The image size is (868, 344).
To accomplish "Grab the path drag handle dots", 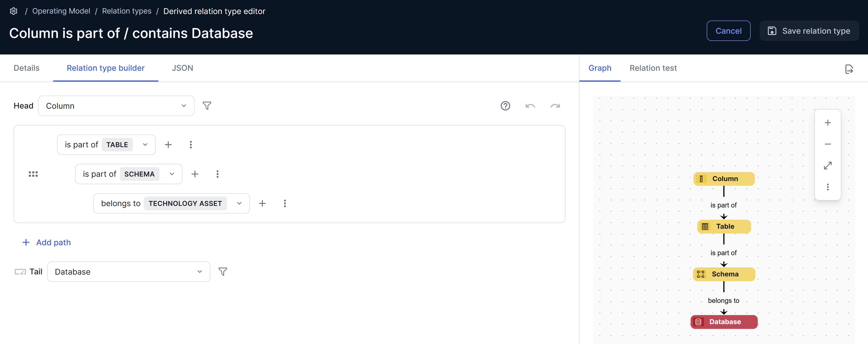I will pyautogui.click(x=33, y=174).
